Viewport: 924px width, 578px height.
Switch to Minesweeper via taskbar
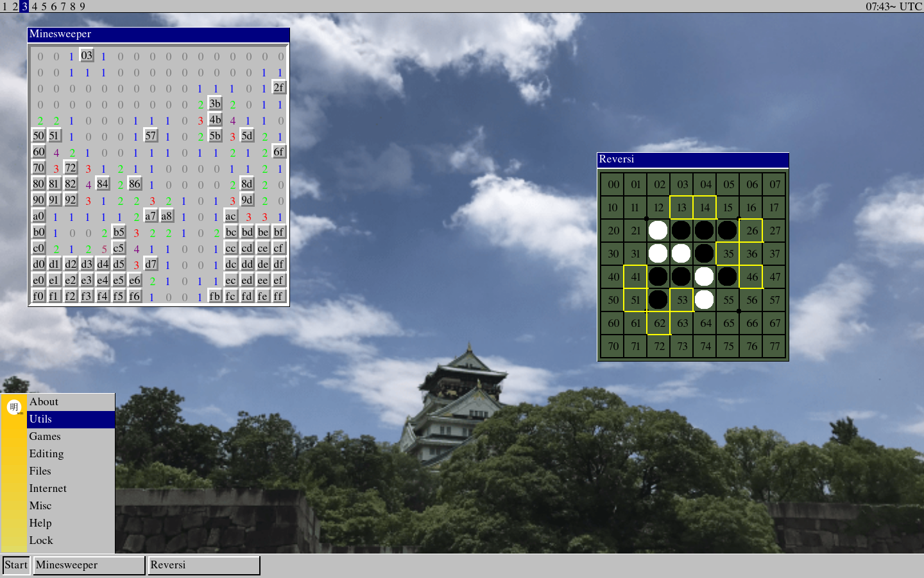89,565
